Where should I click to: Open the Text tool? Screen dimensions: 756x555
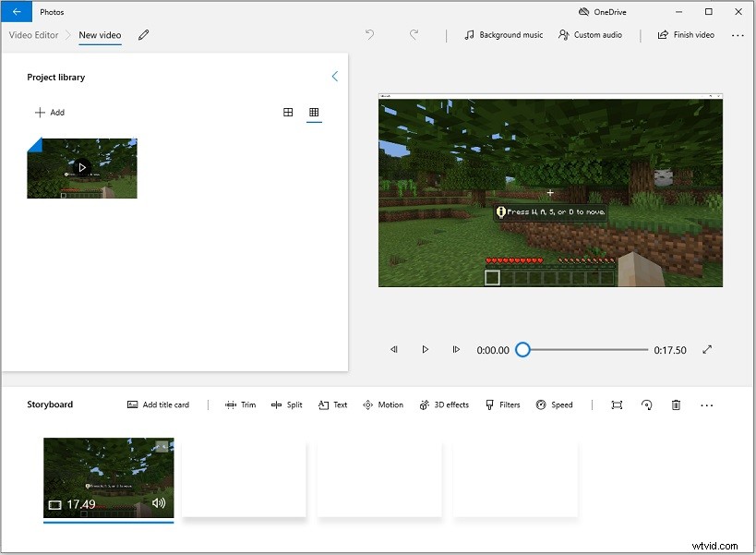pyautogui.click(x=331, y=404)
